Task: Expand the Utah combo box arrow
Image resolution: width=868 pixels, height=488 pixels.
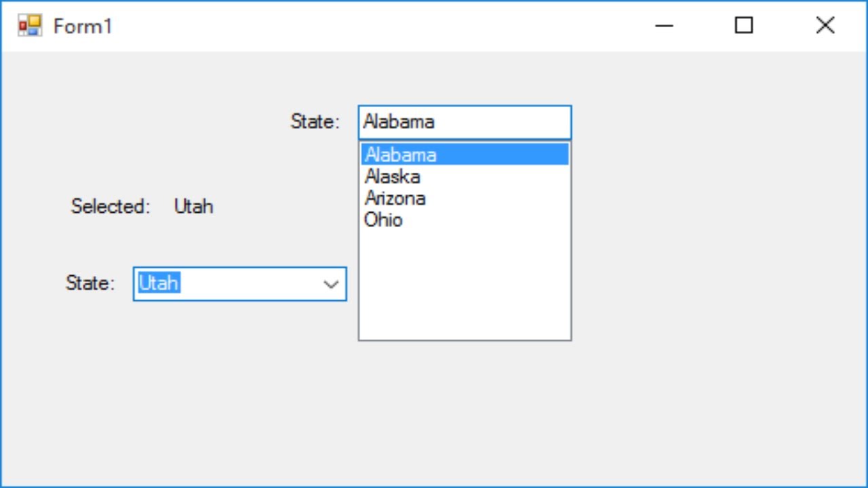Action: [x=331, y=284]
